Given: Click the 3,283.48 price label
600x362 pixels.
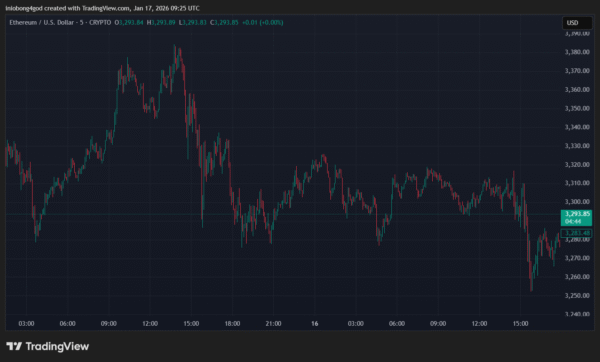Looking at the screenshot, I should pos(576,233).
